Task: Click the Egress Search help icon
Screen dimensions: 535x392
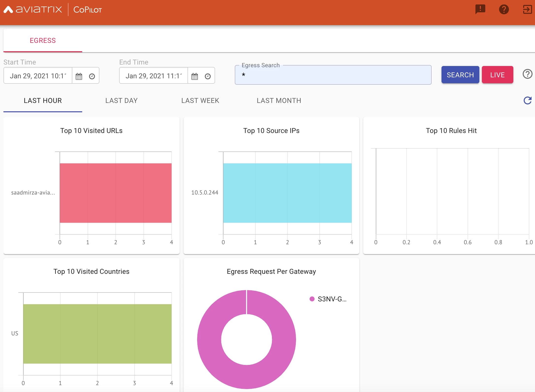Action: (527, 74)
